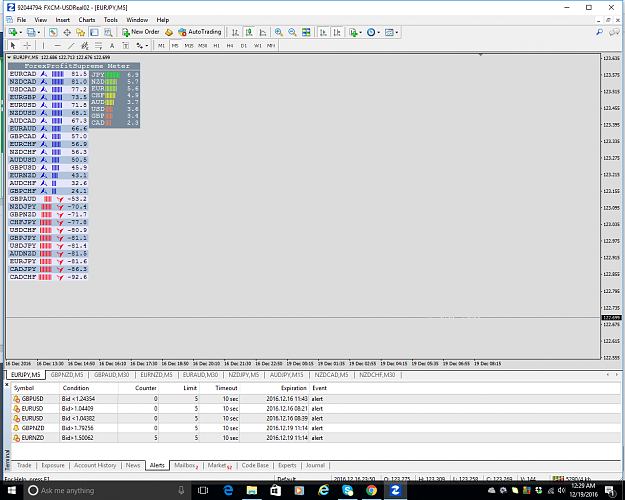Zoom out of the chart
The width and height of the screenshot is (625, 500).
click(x=292, y=32)
